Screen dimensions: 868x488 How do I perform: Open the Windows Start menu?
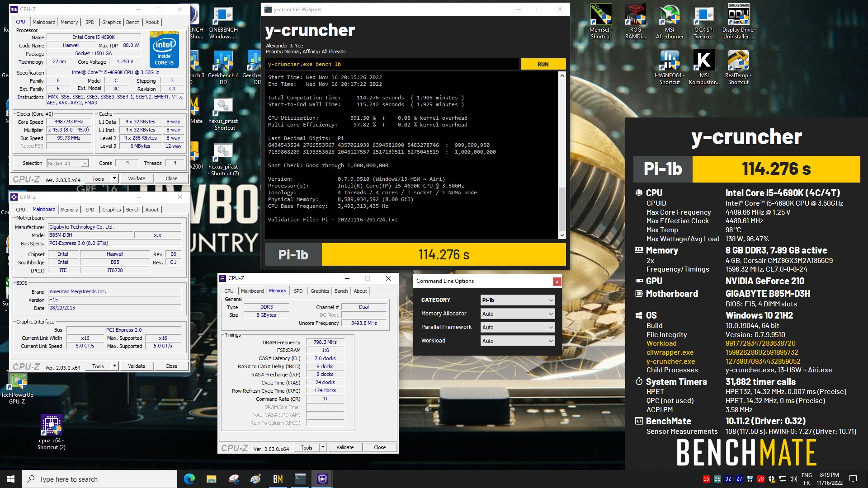pos(11,479)
